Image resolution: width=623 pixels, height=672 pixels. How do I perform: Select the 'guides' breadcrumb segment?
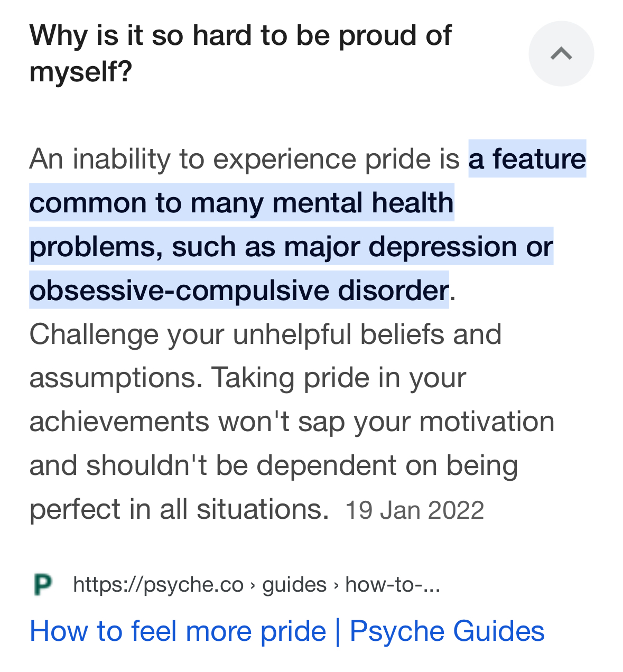tap(294, 585)
